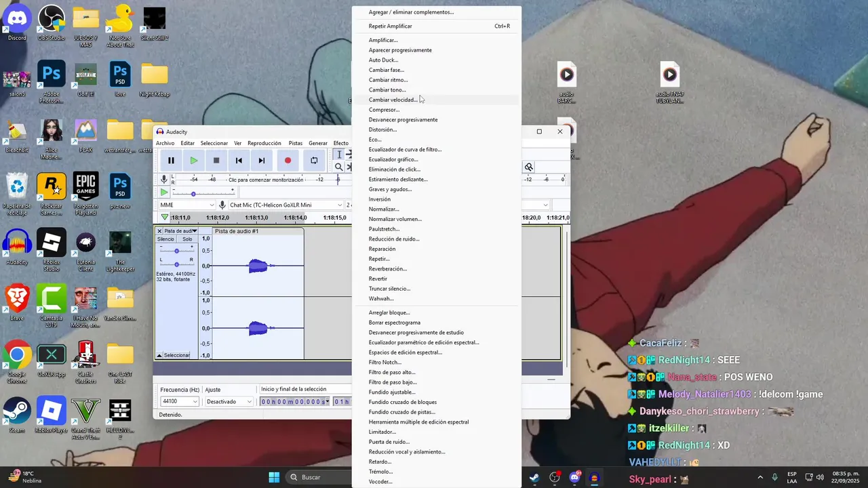
Task: Adjust the track gain slider
Action: coord(176,251)
